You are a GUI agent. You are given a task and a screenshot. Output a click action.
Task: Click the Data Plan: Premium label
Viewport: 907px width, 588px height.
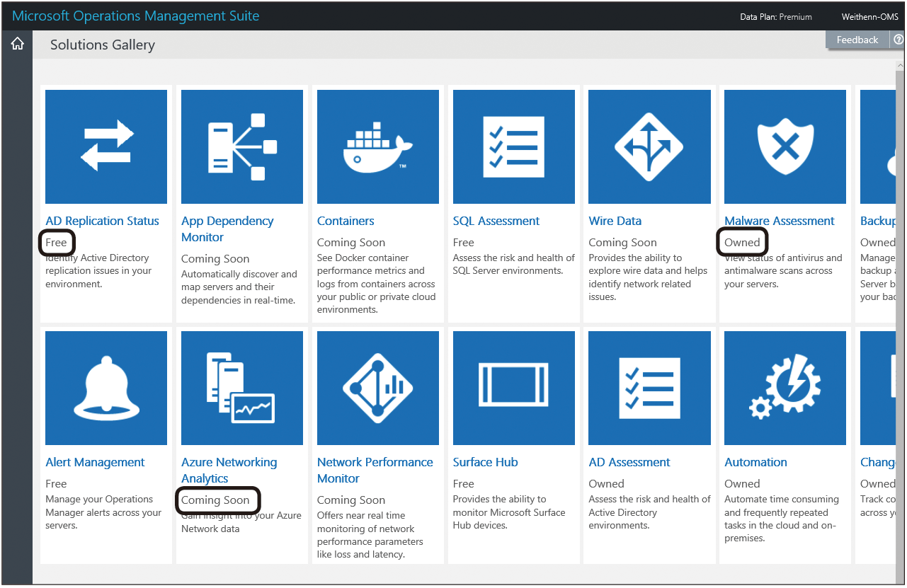(776, 16)
